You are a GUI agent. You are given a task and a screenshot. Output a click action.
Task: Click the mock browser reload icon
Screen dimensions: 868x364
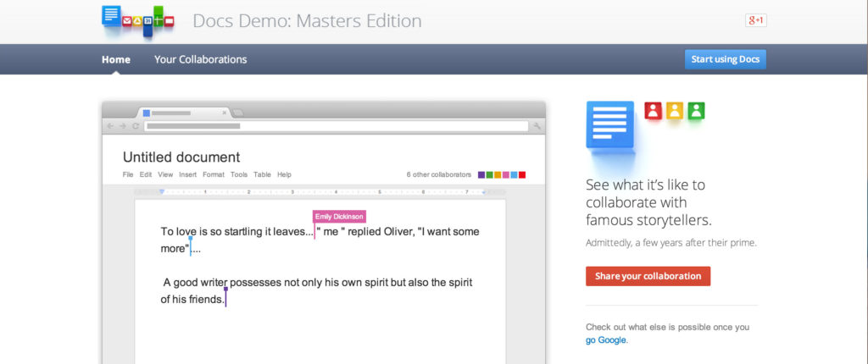pyautogui.click(x=135, y=126)
